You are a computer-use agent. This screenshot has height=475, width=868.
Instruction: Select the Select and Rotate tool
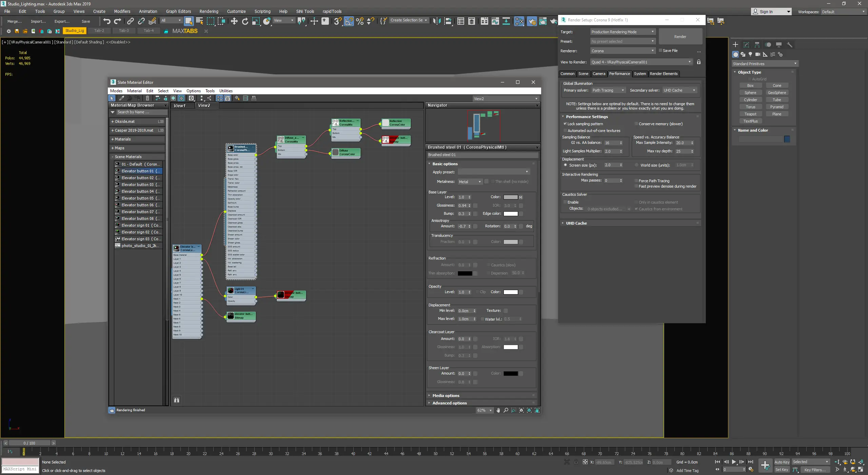pos(245,21)
